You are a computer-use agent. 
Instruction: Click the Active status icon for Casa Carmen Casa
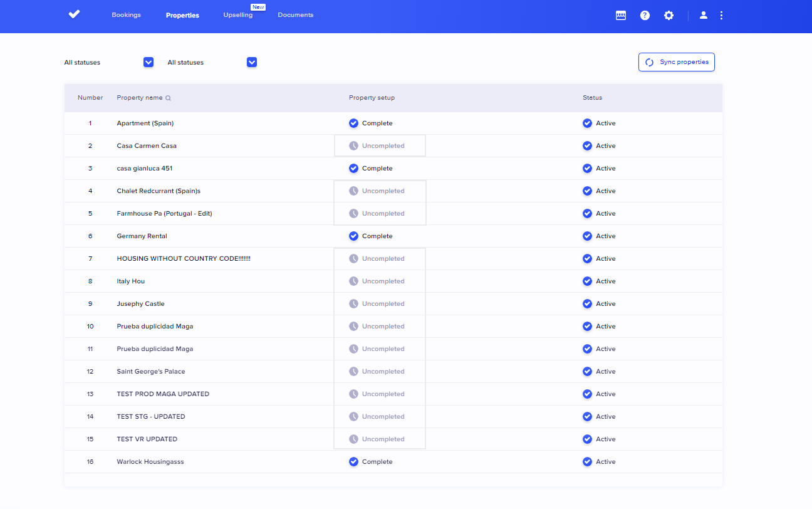click(587, 146)
